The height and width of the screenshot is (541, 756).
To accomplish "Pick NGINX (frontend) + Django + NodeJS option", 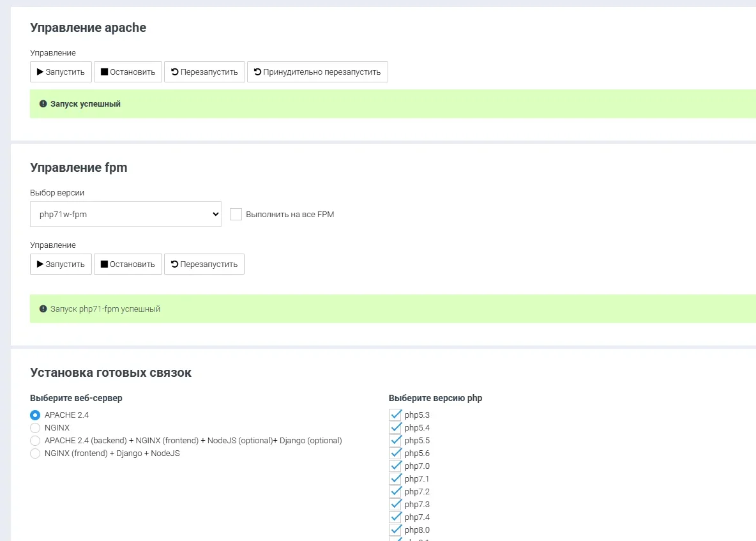I will coord(35,453).
